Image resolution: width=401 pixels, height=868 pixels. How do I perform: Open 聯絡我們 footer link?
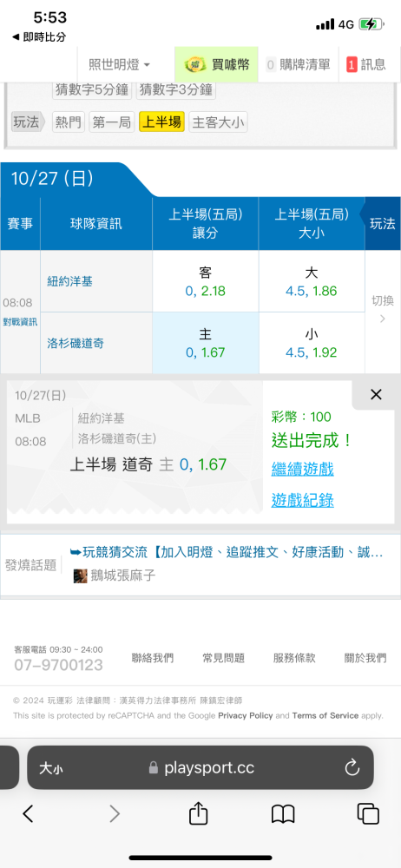[152, 658]
